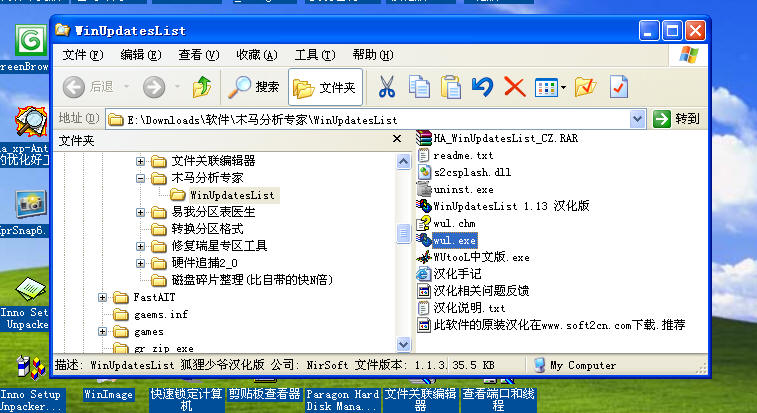Open the Back history dropdown arrow

click(x=126, y=87)
